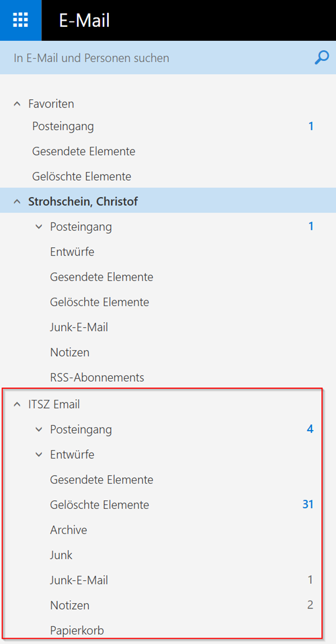Collapse the ITSZ Email mailbox

(17, 404)
